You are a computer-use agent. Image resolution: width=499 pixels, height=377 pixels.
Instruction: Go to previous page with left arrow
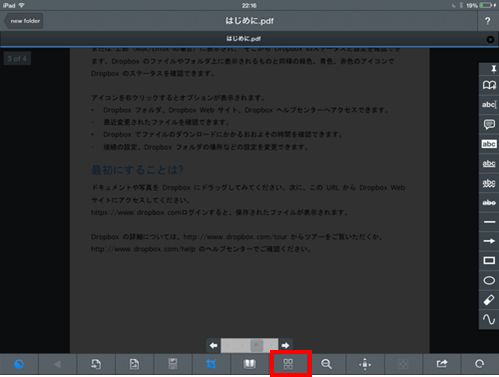tap(214, 346)
